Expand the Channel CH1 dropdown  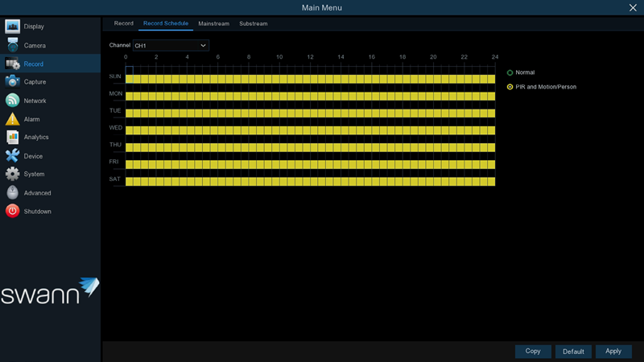(x=171, y=46)
